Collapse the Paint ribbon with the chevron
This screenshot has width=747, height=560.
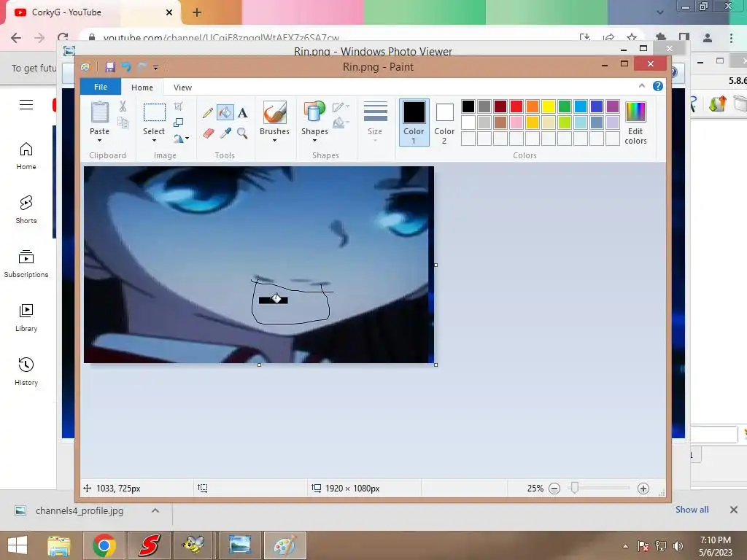pyautogui.click(x=642, y=86)
